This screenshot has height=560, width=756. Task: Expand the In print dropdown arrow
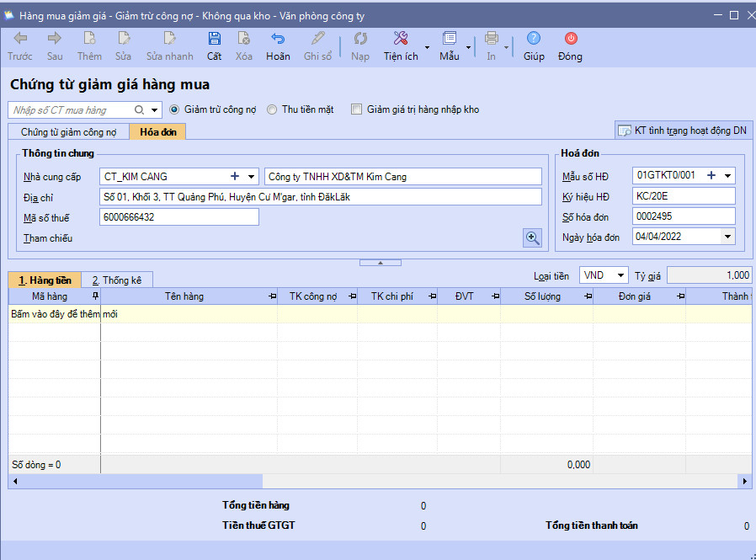(x=506, y=47)
